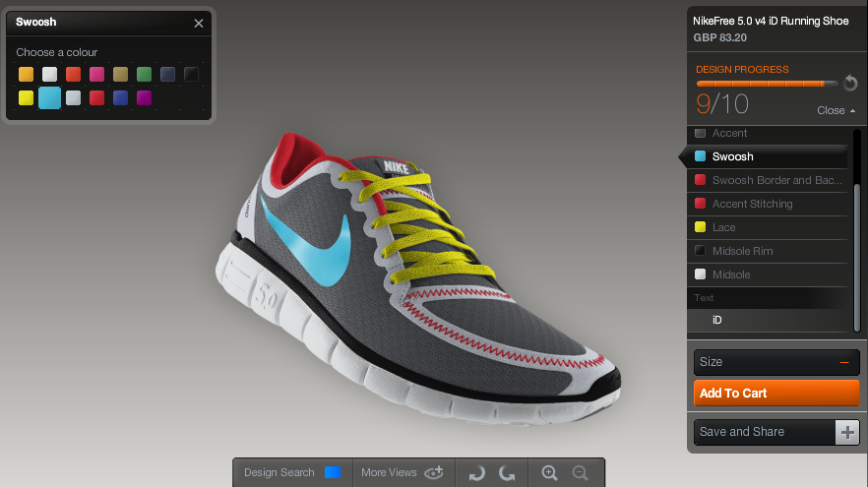Add the shoe to cart
This screenshot has width=868, height=487.
coord(775,394)
